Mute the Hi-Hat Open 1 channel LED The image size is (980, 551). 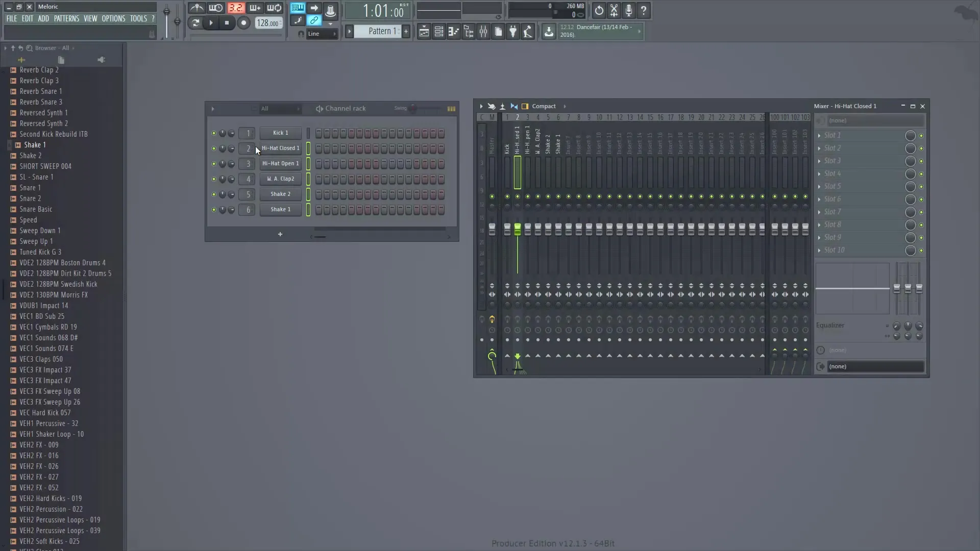click(x=214, y=164)
